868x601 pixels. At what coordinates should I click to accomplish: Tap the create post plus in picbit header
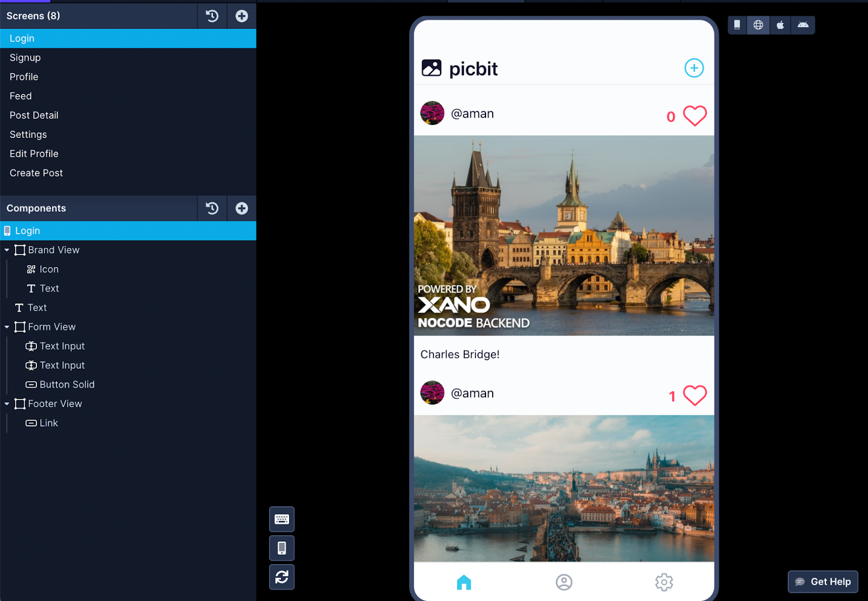pyautogui.click(x=693, y=68)
